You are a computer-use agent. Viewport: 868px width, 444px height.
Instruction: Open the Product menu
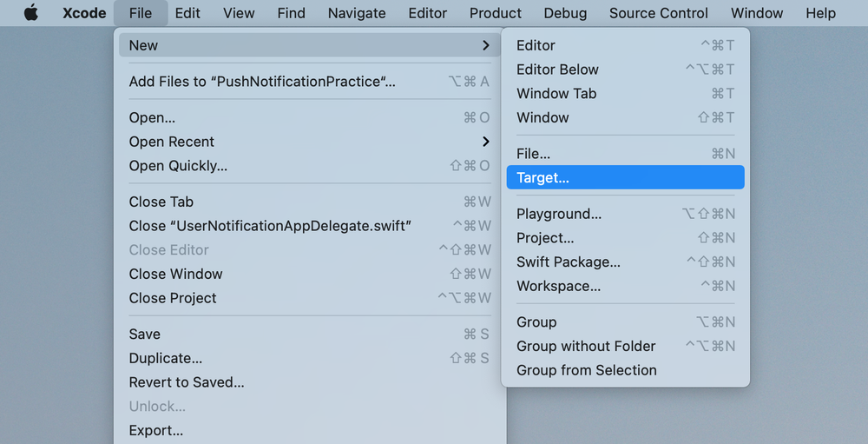click(x=496, y=13)
